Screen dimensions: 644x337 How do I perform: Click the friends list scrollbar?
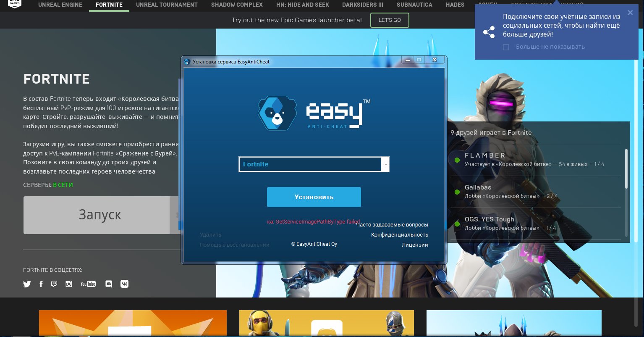tap(626, 168)
